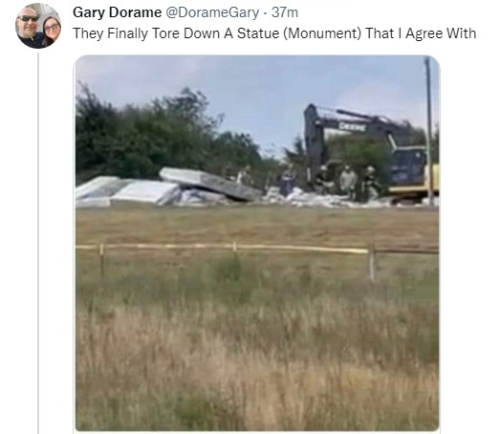Click the toppled stone slabs in photo
The image size is (500, 434).
[x=167, y=188]
